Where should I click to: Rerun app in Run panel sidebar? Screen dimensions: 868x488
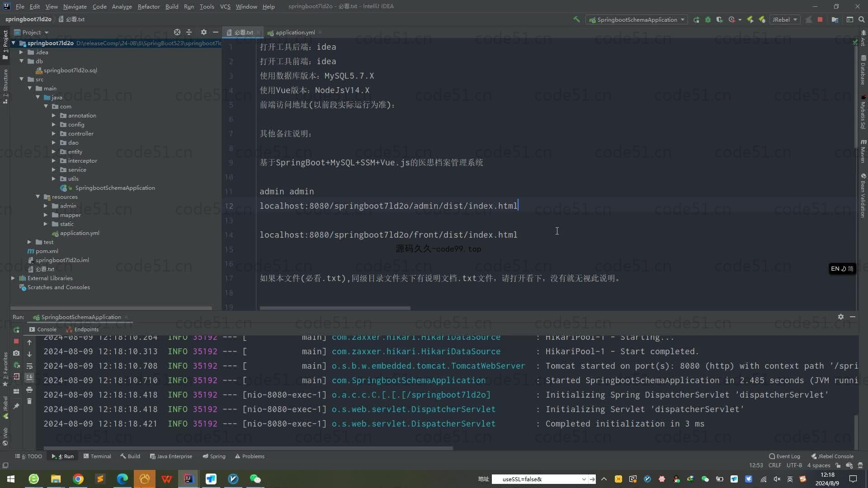pos(16,329)
